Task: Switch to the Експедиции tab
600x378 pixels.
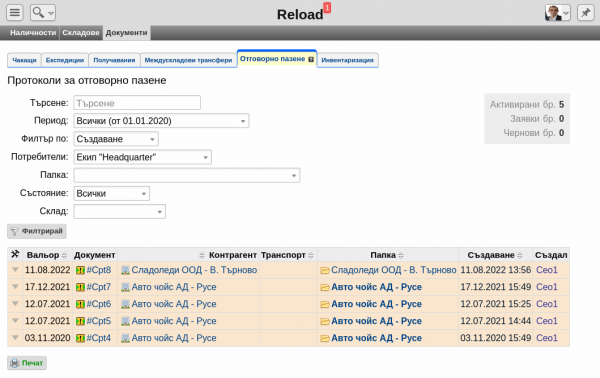Action: 65,60
